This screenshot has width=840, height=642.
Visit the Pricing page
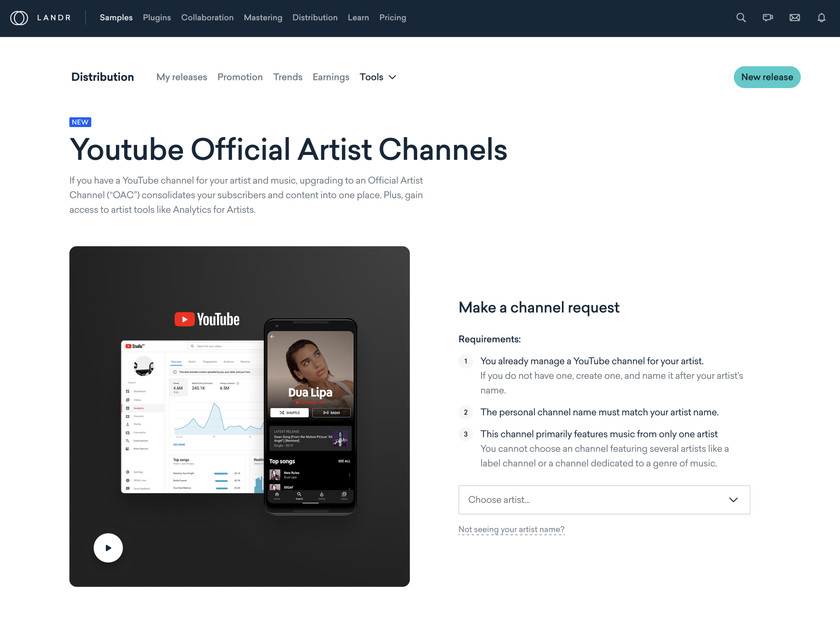[x=393, y=17]
